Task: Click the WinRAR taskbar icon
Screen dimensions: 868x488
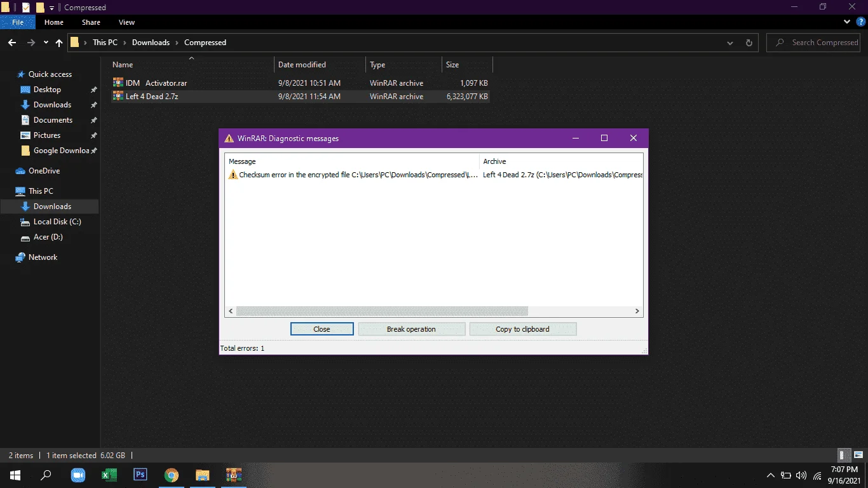Action: pos(234,475)
